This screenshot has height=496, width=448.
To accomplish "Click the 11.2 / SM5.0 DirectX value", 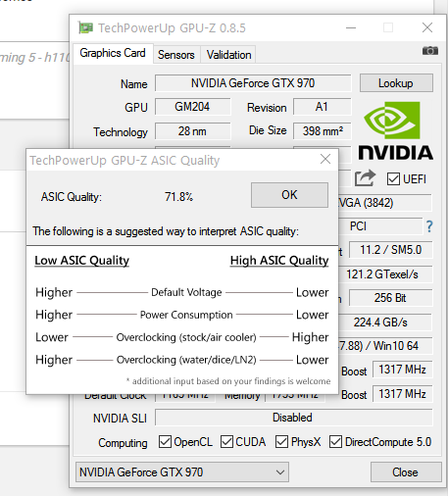I will click(390, 250).
